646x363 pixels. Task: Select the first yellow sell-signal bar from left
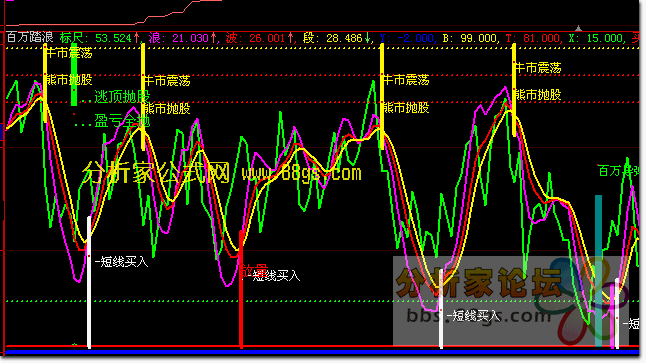45,82
